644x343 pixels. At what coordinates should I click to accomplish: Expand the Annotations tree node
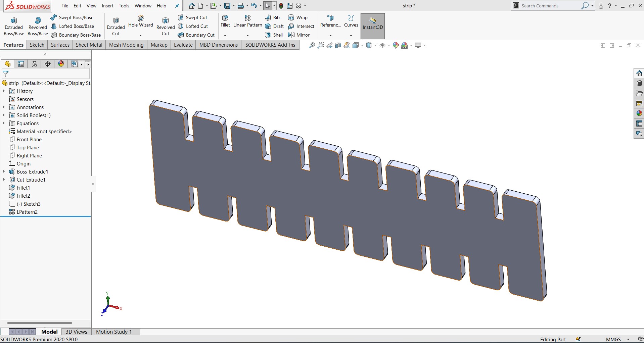pos(4,107)
